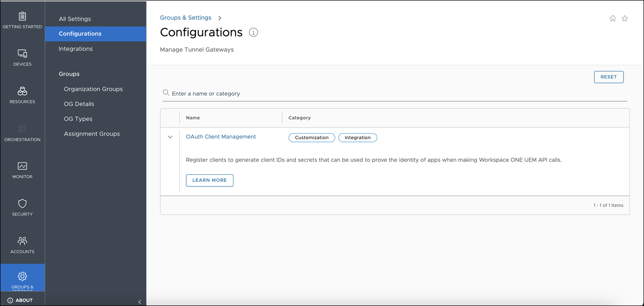The height and width of the screenshot is (306, 644).
Task: Select the Security sidebar icon
Action: (22, 206)
